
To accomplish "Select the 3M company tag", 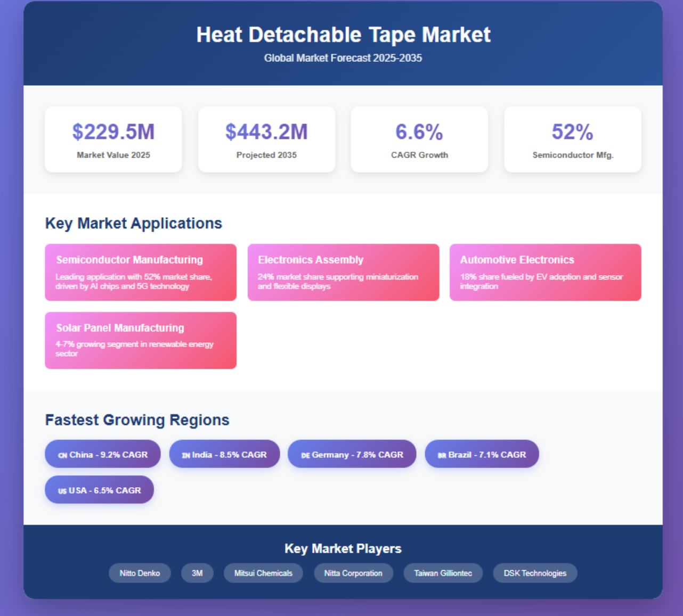I will pos(197,573).
